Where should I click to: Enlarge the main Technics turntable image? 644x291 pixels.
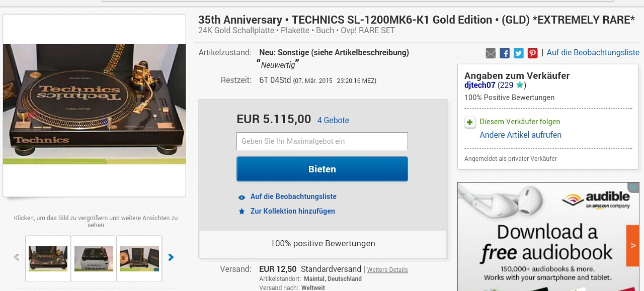(95, 105)
